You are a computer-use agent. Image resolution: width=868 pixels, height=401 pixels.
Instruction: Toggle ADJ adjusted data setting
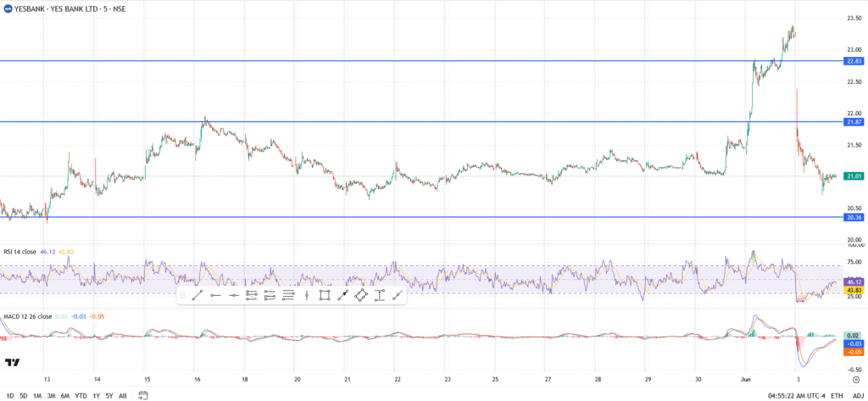coord(857,395)
